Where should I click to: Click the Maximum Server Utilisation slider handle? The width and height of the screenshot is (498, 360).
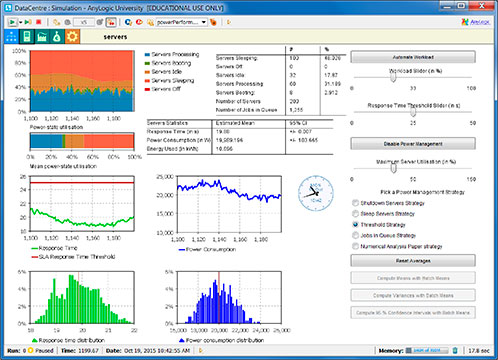coord(394,168)
